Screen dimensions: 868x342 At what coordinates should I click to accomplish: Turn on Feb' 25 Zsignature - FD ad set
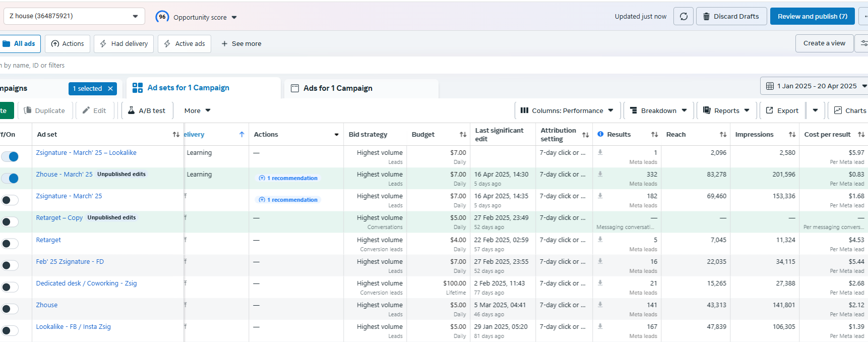click(10, 265)
